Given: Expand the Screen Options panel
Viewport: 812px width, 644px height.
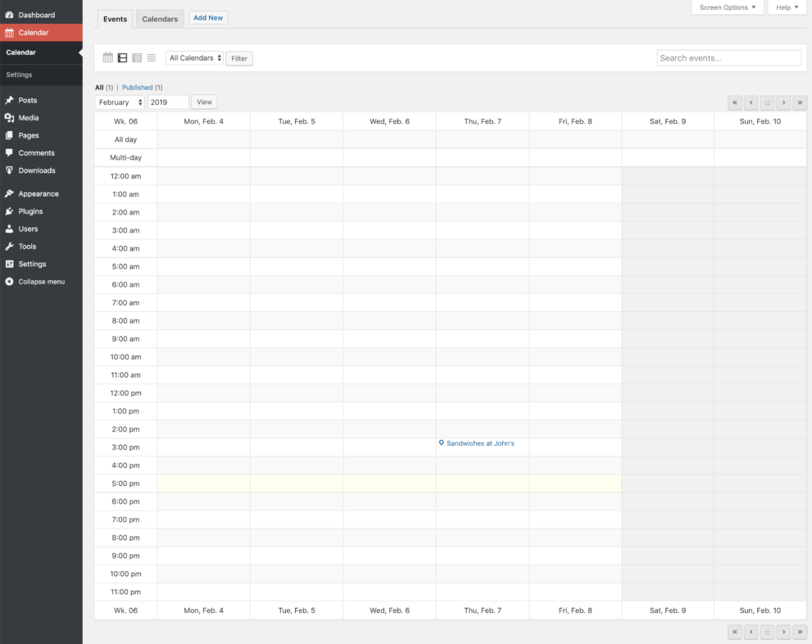Looking at the screenshot, I should (728, 7).
